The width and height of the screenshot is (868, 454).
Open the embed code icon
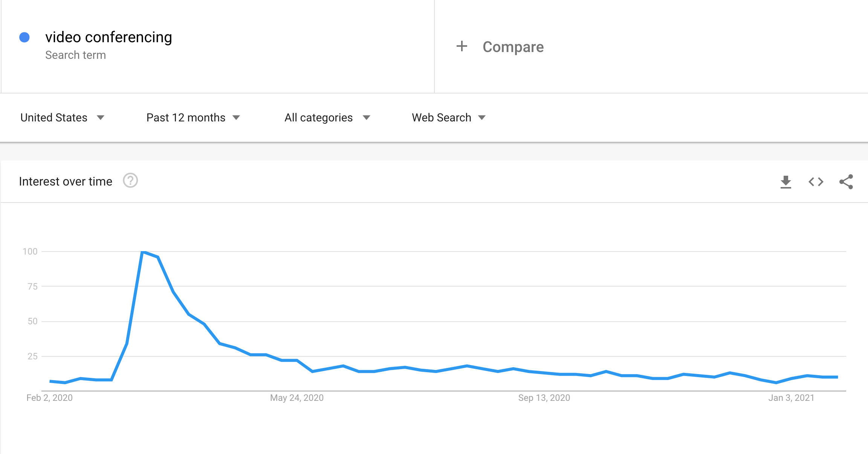click(x=816, y=182)
